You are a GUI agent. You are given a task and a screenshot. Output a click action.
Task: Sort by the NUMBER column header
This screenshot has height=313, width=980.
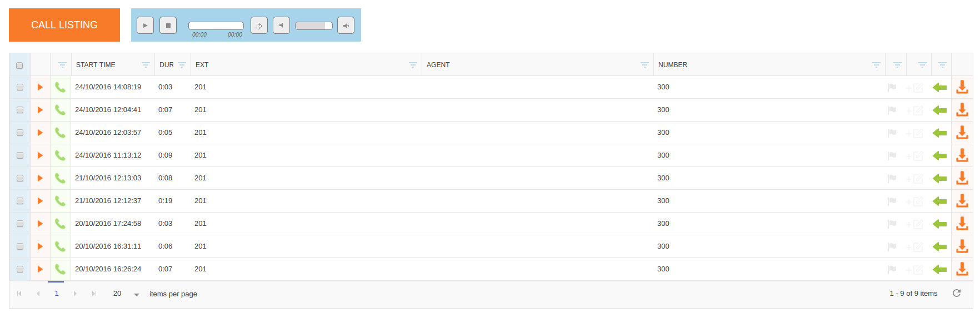click(673, 65)
